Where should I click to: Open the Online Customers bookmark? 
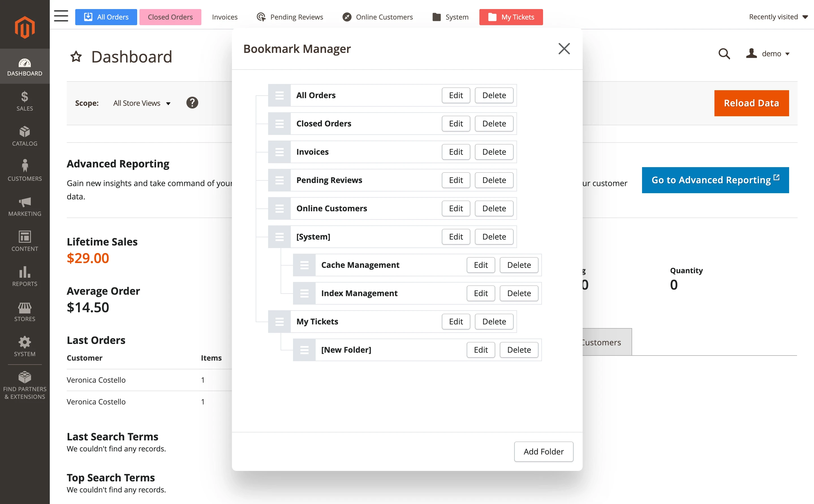pyautogui.click(x=377, y=17)
